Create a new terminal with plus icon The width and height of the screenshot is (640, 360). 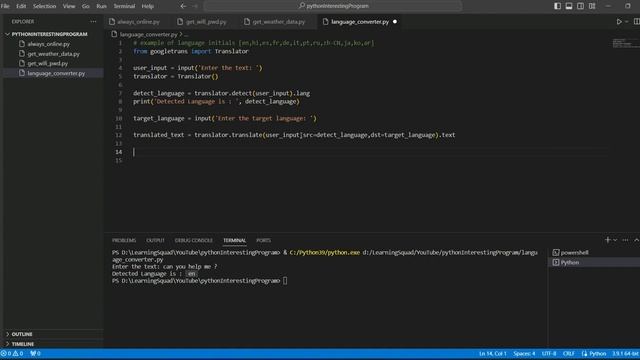click(x=607, y=240)
